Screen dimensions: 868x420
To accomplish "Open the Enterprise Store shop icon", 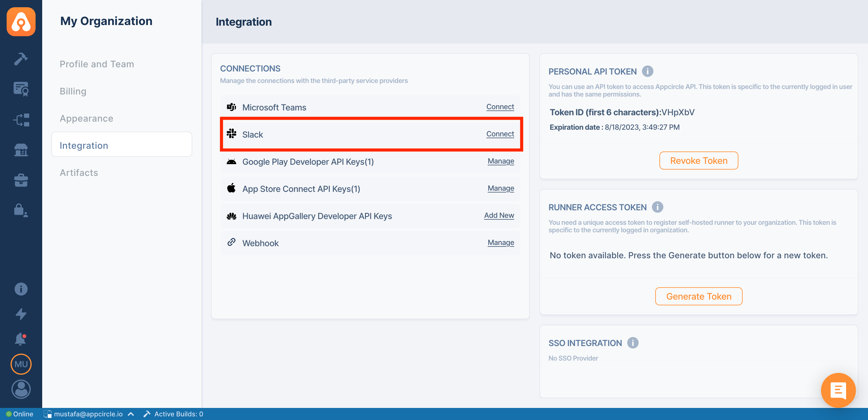I will (x=21, y=150).
